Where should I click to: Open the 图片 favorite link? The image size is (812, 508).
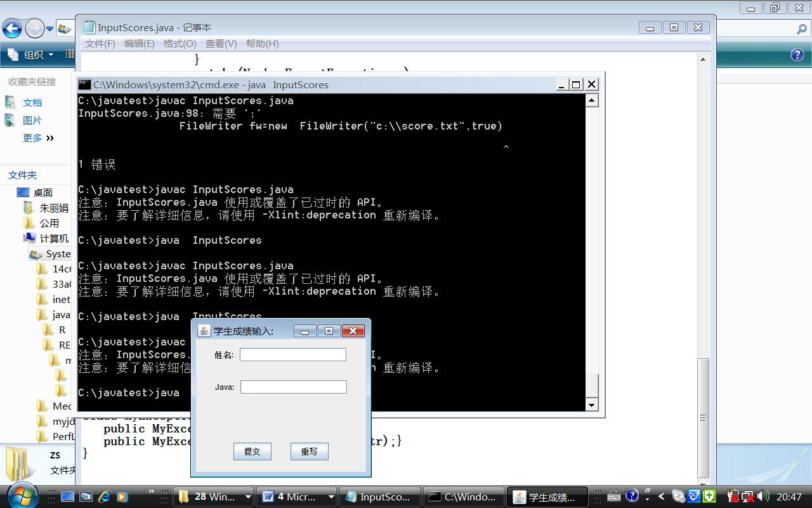(x=32, y=120)
